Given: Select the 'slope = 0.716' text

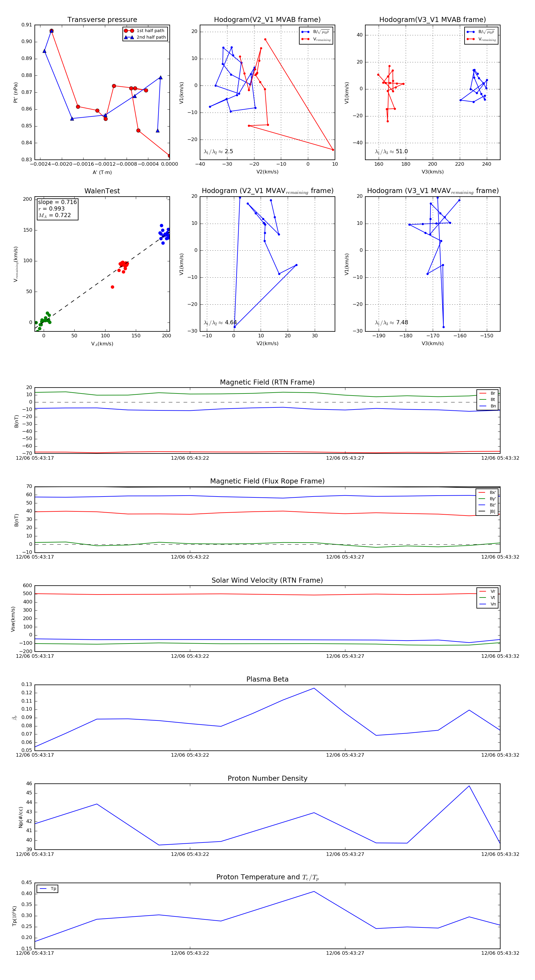Looking at the screenshot, I should (x=57, y=202).
